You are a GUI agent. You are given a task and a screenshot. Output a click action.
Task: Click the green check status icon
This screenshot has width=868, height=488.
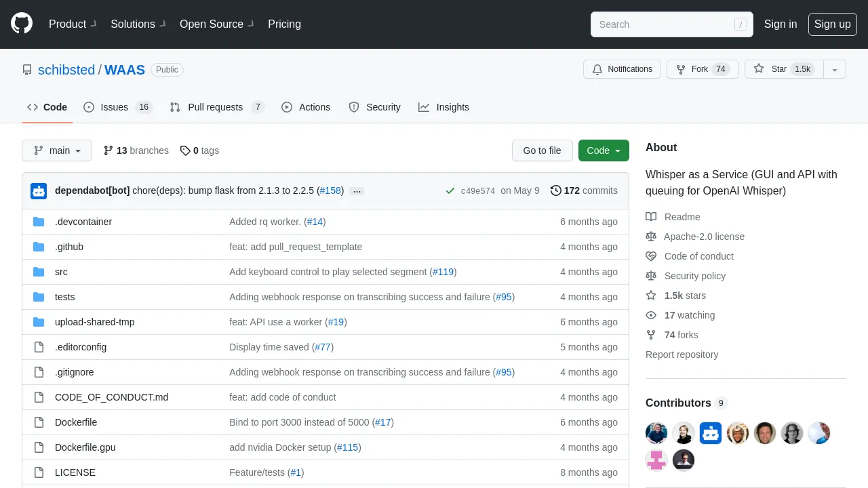point(450,191)
